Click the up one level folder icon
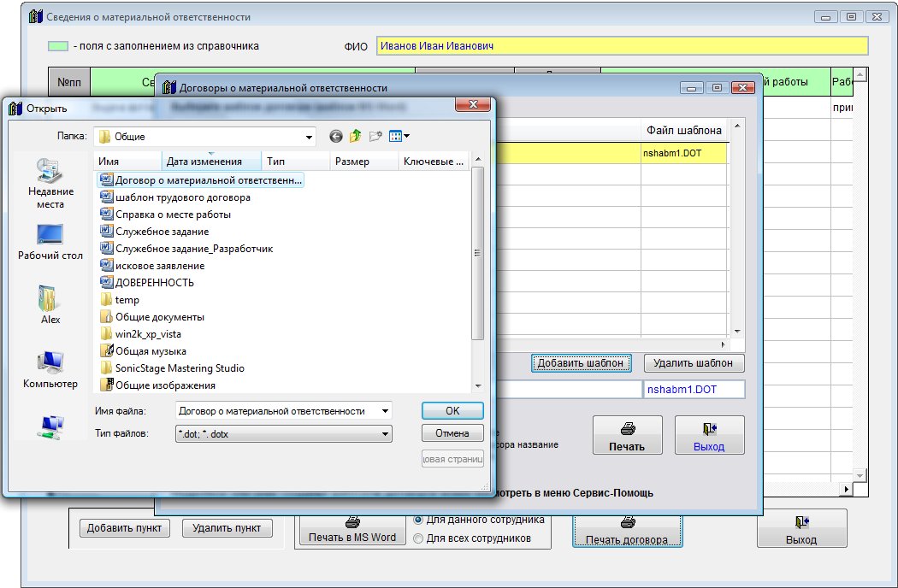Screen dimensions: 898x588 point(354,137)
